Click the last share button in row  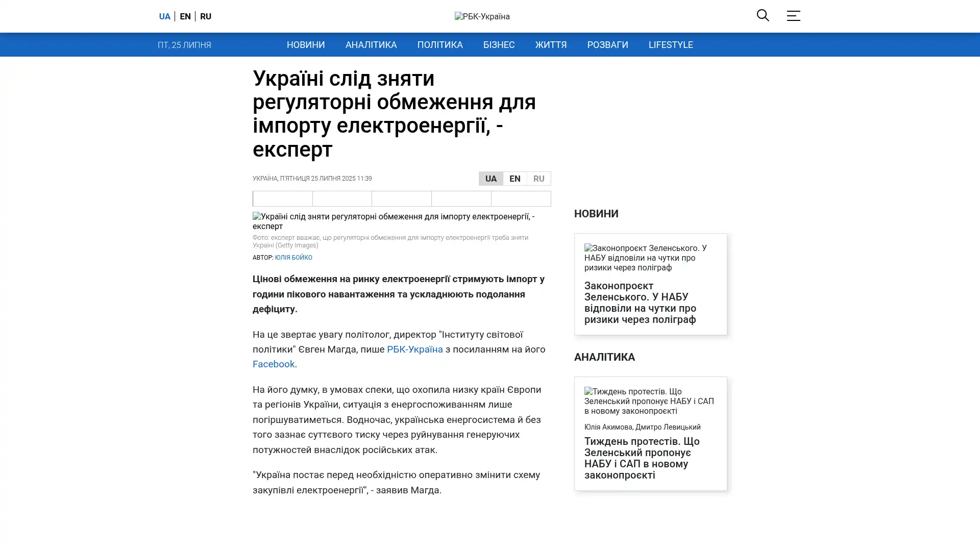tap(521, 198)
